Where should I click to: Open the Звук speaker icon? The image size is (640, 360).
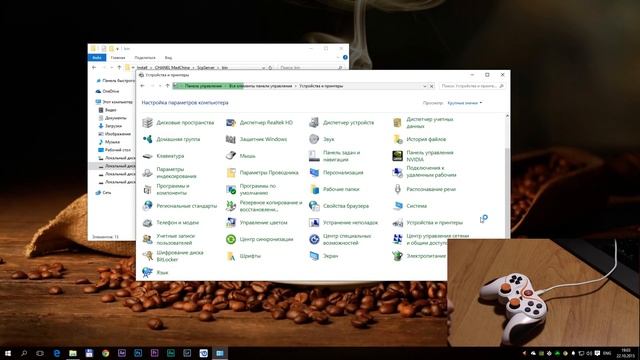tap(314, 139)
